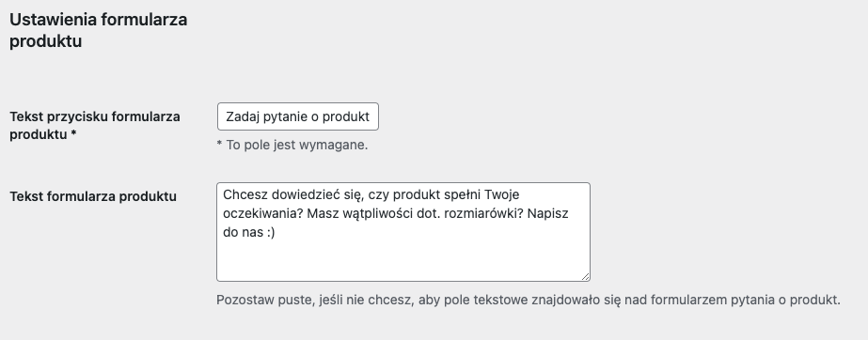The image size is (868, 340).
Task: Click the 'Pozostaw puste' help description
Action: [x=529, y=300]
